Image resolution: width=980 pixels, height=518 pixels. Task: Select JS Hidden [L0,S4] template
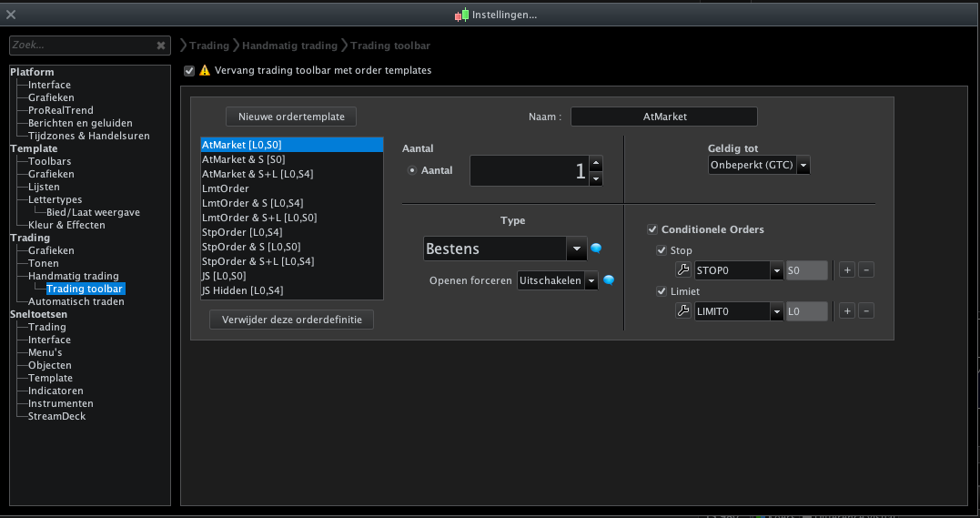click(292, 291)
